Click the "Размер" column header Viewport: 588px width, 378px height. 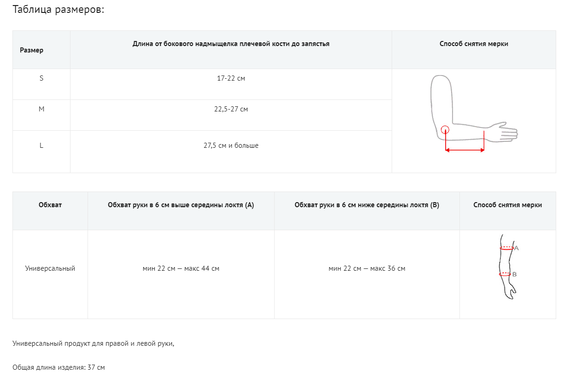(x=32, y=50)
